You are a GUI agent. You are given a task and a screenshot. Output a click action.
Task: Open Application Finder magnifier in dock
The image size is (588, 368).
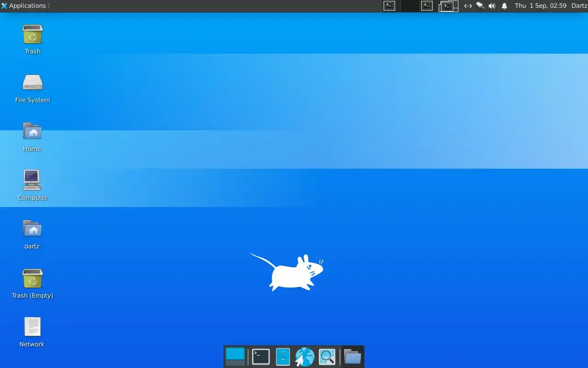point(327,356)
